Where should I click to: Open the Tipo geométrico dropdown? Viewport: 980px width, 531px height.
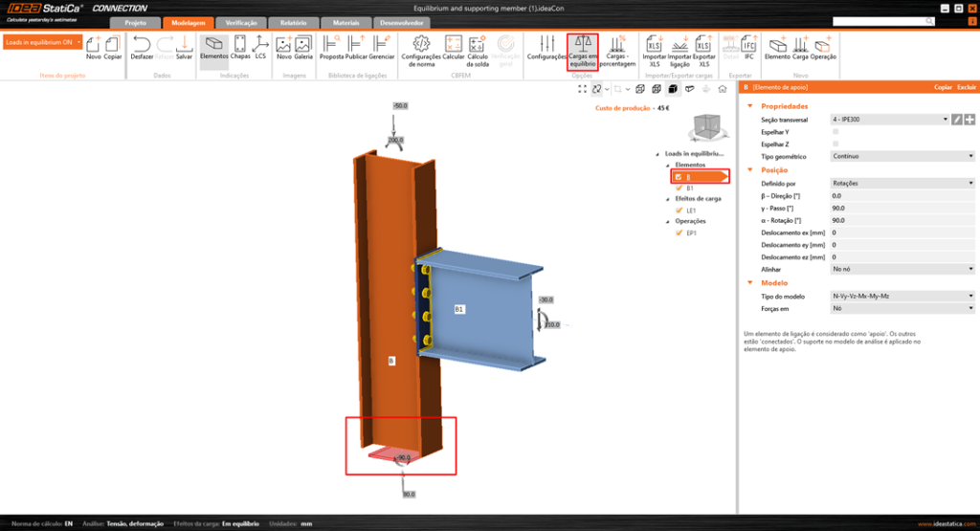point(902,156)
